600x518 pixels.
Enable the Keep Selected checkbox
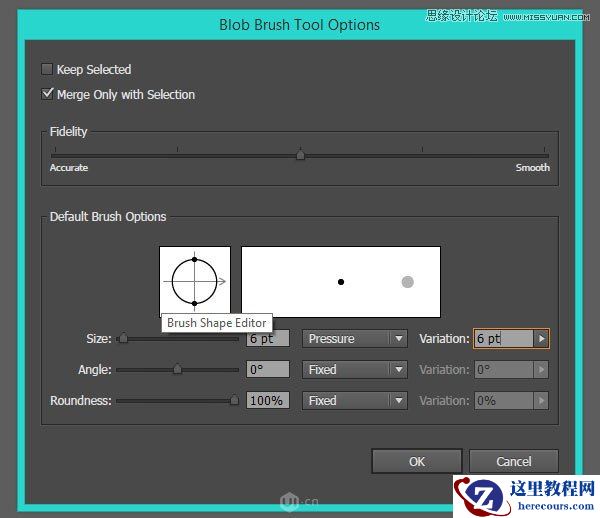47,69
